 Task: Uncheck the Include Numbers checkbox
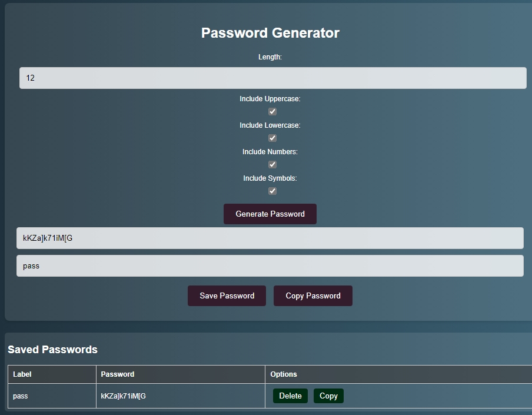coord(272,165)
